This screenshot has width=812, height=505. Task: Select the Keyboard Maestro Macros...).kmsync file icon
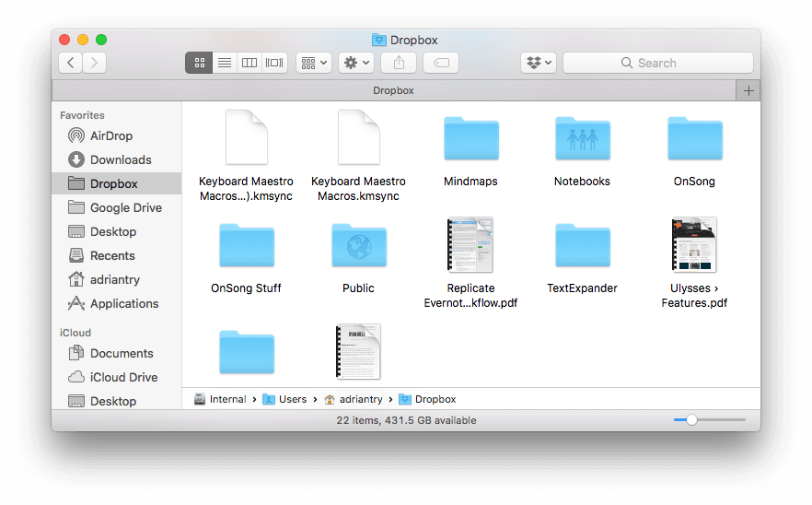pos(247,137)
